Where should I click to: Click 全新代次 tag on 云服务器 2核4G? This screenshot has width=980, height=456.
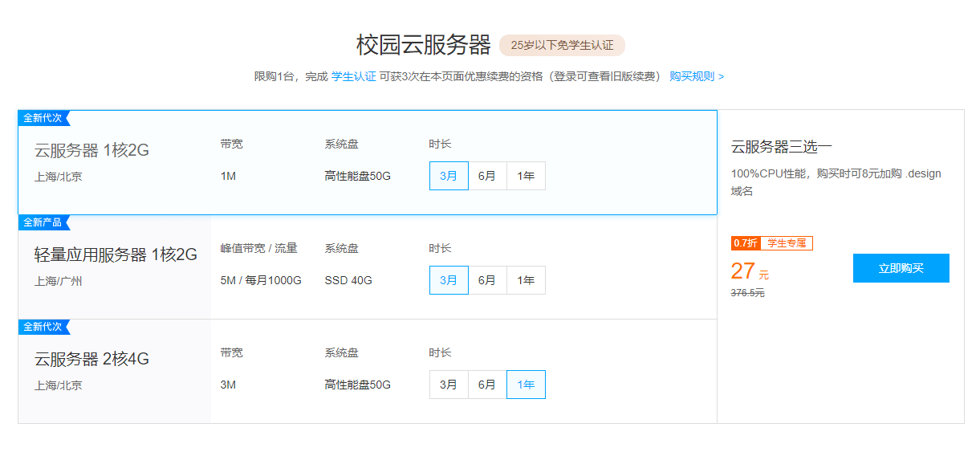[x=43, y=327]
